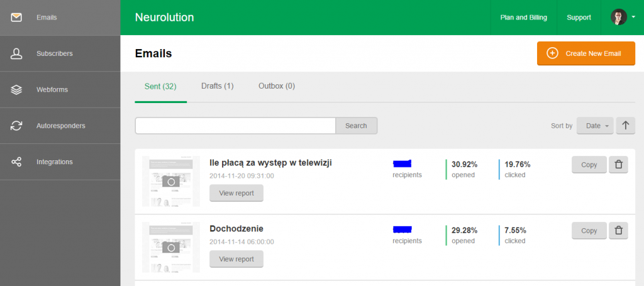Open the user profile avatar menu

pos(622,18)
